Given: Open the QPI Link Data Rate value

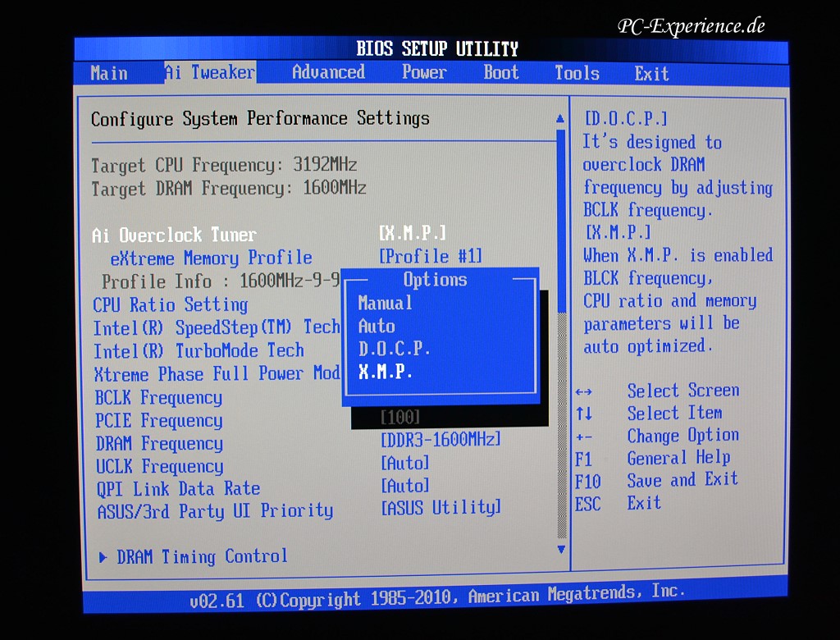Looking at the screenshot, I should pos(405,486).
